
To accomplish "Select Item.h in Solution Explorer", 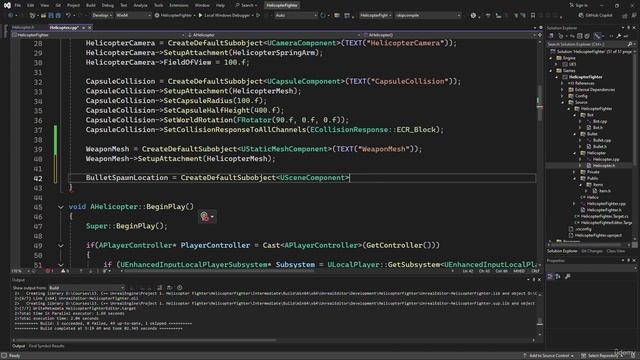I will coord(604,191).
